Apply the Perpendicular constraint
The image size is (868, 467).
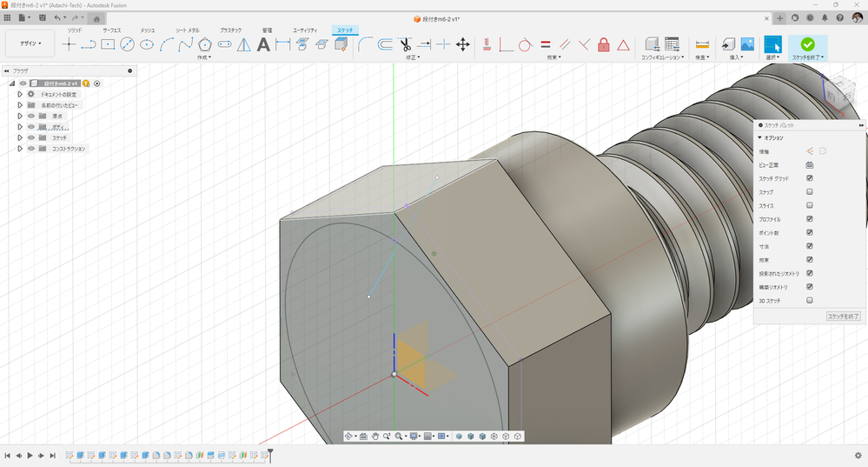pos(584,45)
